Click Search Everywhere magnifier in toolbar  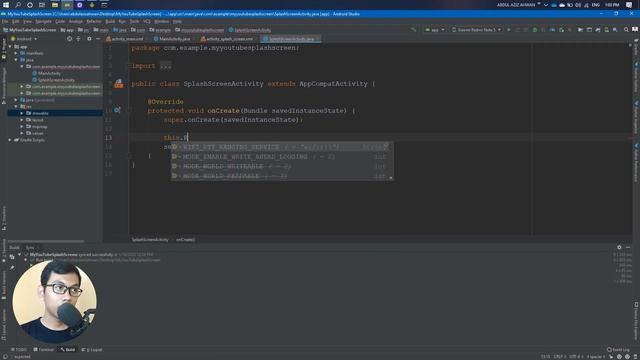(x=626, y=30)
